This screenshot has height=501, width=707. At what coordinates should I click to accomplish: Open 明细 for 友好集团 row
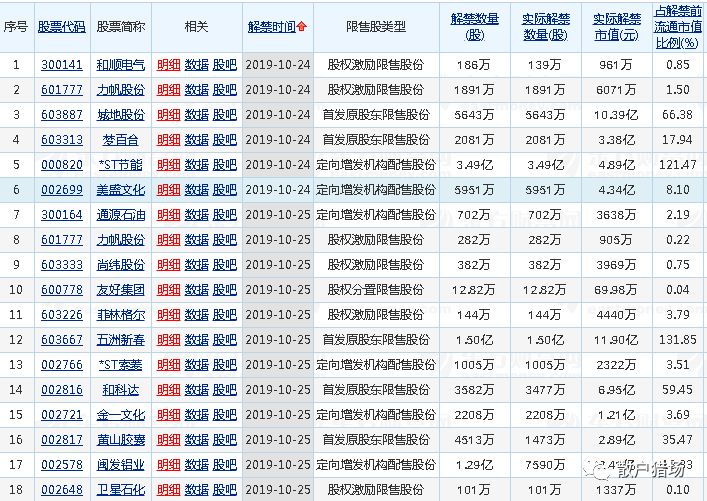coord(169,290)
